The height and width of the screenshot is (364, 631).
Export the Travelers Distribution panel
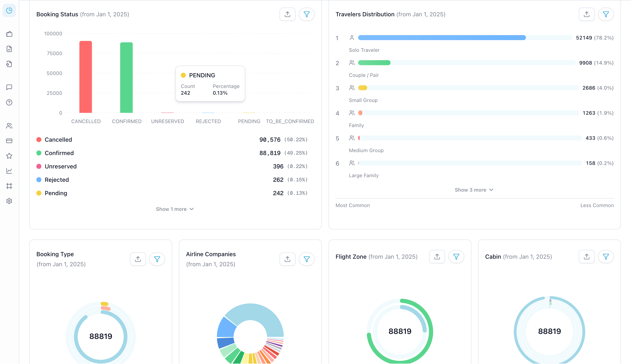pyautogui.click(x=587, y=14)
